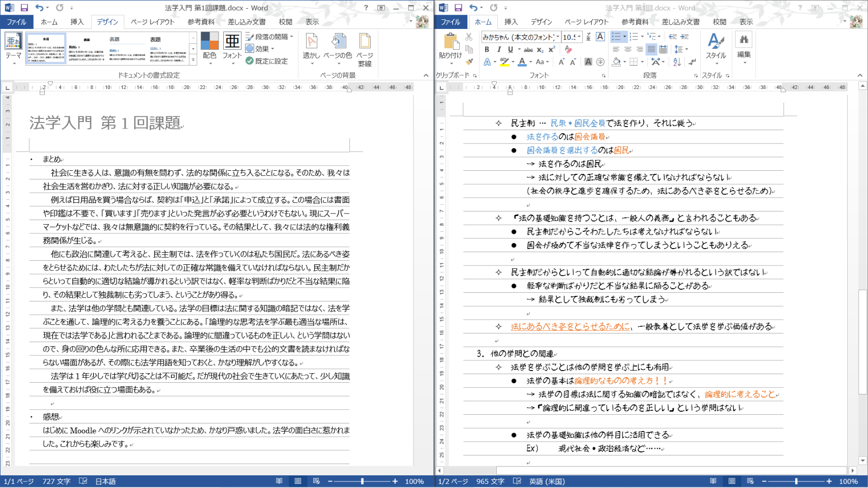Click the left window zoom slider handle

point(362,481)
